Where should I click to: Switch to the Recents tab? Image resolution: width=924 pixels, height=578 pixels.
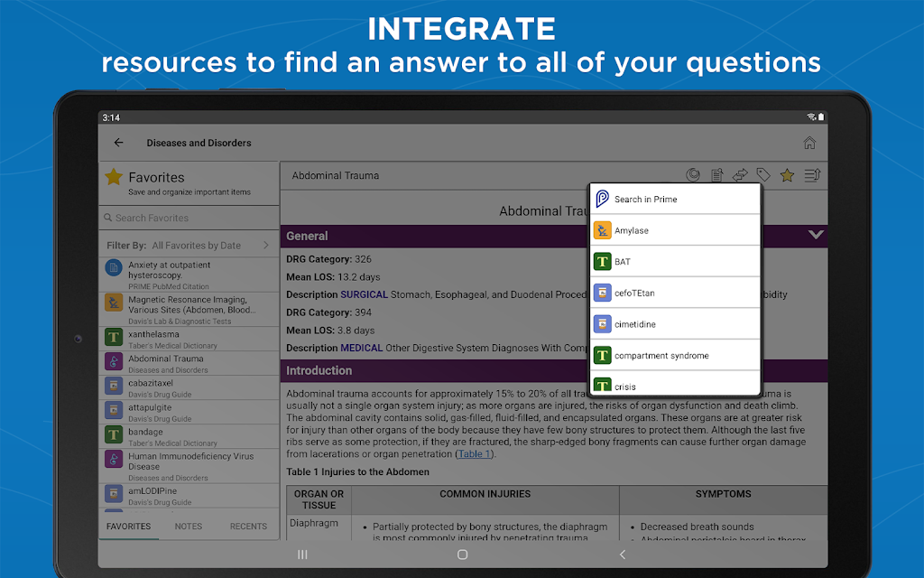pos(248,526)
